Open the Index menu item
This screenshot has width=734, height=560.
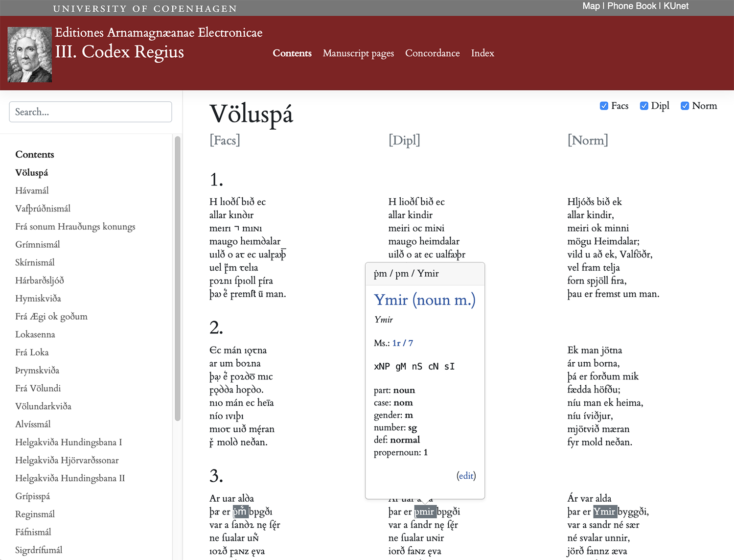(482, 53)
